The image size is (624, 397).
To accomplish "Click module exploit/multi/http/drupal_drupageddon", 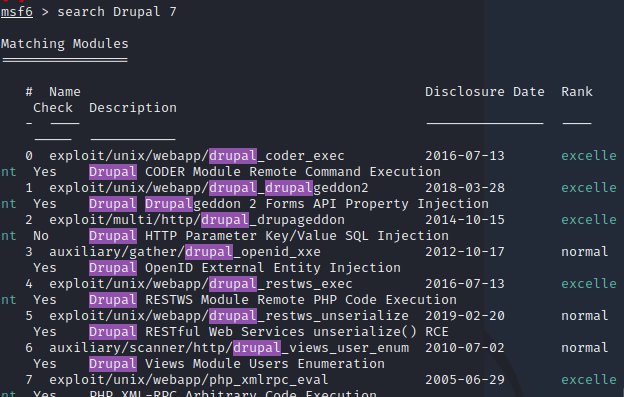I will (x=197, y=220).
